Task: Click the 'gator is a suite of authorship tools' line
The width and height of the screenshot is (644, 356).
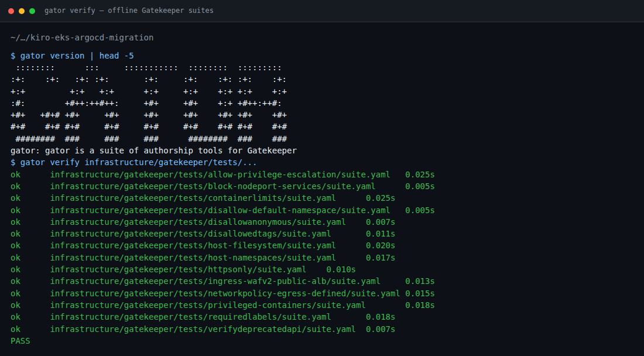Action: 153,150
